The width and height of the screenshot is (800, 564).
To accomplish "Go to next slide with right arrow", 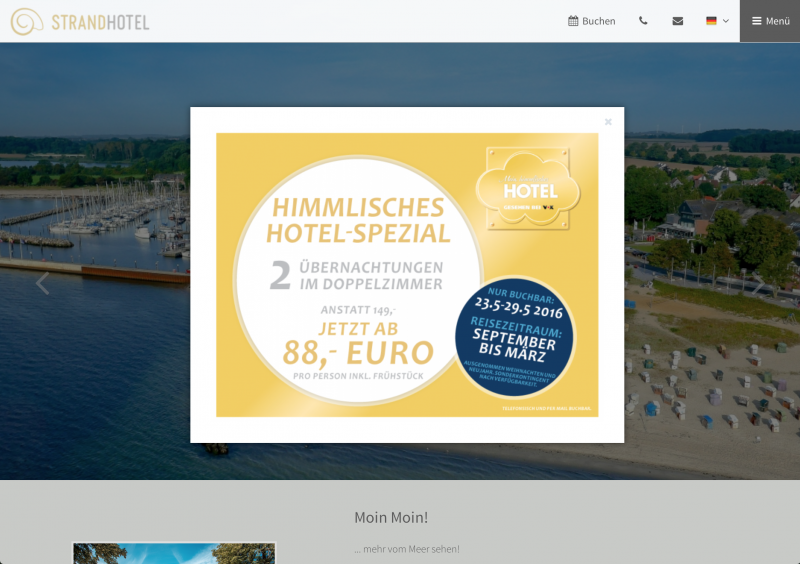I will pyautogui.click(x=758, y=283).
